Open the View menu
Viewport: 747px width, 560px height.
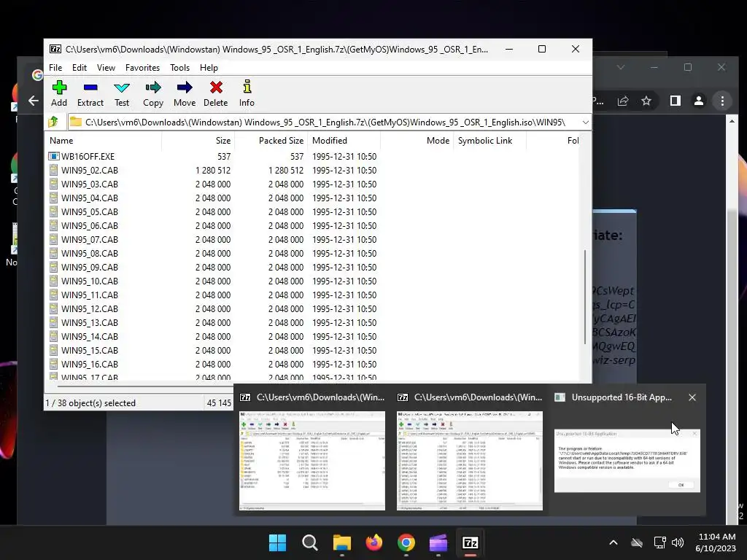pyautogui.click(x=106, y=68)
